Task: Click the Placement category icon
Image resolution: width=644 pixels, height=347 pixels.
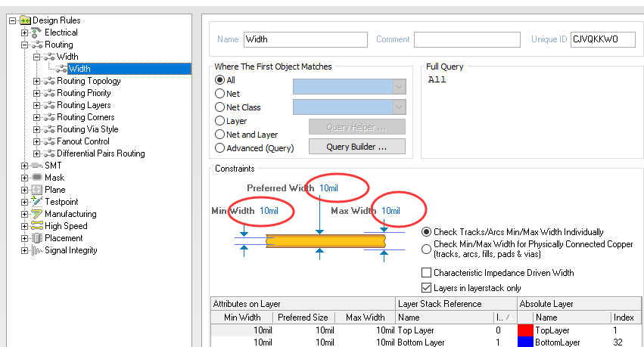Action: tap(37, 238)
